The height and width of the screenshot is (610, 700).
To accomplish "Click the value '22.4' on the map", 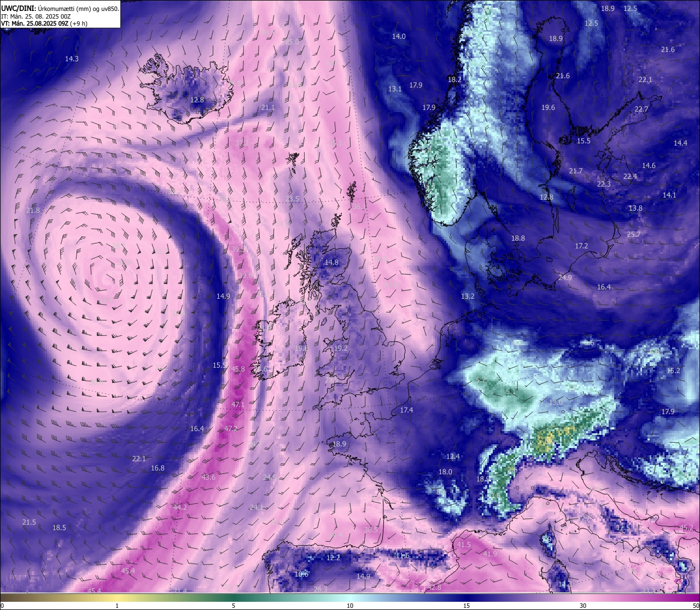I will (x=630, y=177).
